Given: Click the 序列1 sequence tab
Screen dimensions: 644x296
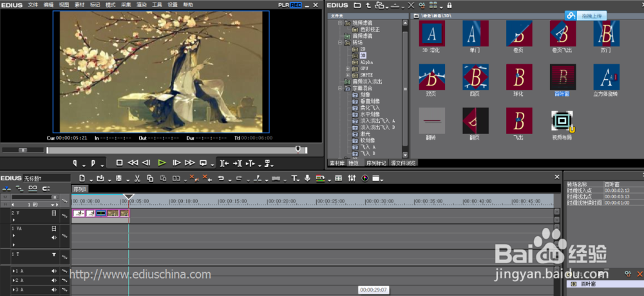Looking at the screenshot, I should [80, 189].
